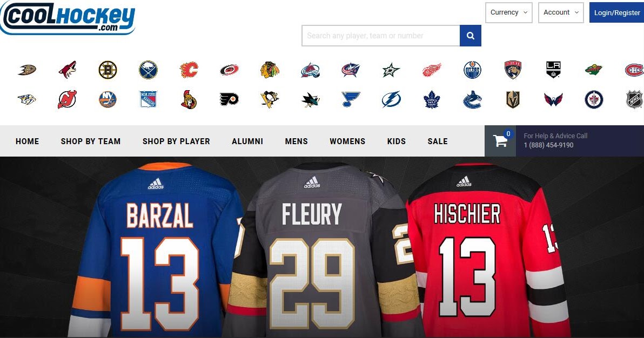Image resolution: width=644 pixels, height=338 pixels.
Task: Open the Account dropdown
Action: pyautogui.click(x=560, y=12)
